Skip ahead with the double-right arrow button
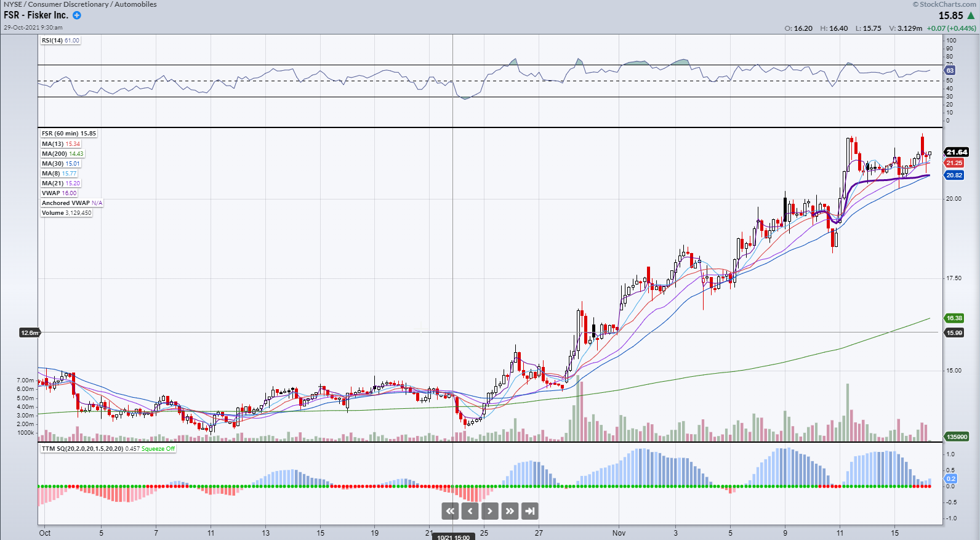Image resolution: width=980 pixels, height=540 pixels. coord(510,510)
